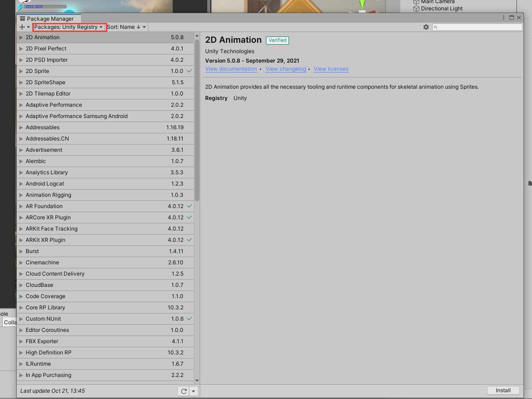This screenshot has height=399, width=532.
Task: Click the Install button
Action: pyautogui.click(x=503, y=390)
